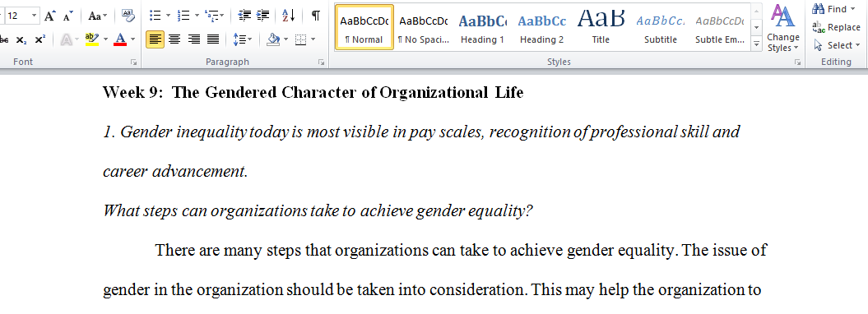868x314 pixels.
Task: Apply red font color
Action: [119, 39]
